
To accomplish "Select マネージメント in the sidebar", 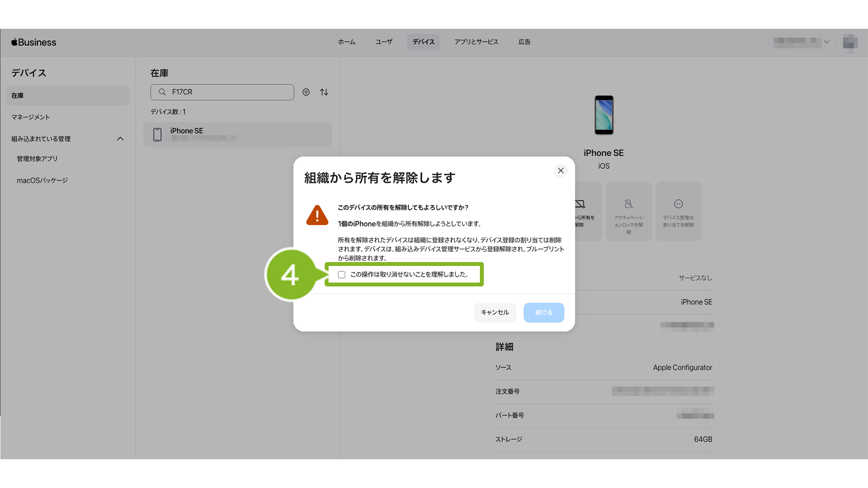I will 31,117.
